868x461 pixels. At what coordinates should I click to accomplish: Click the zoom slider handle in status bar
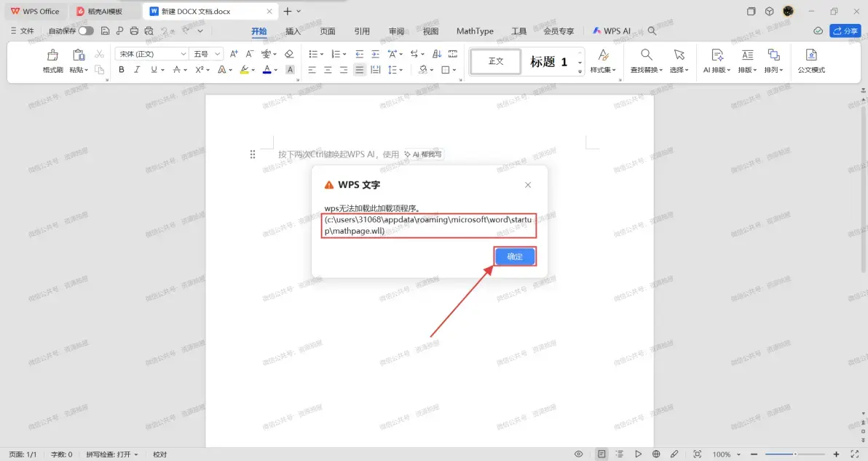[795, 454]
